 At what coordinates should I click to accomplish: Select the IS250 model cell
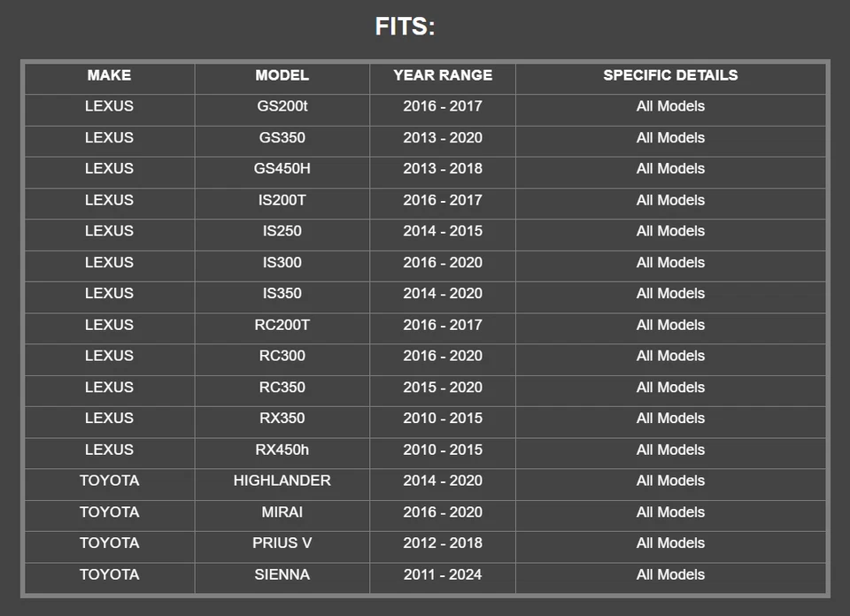tap(282, 231)
